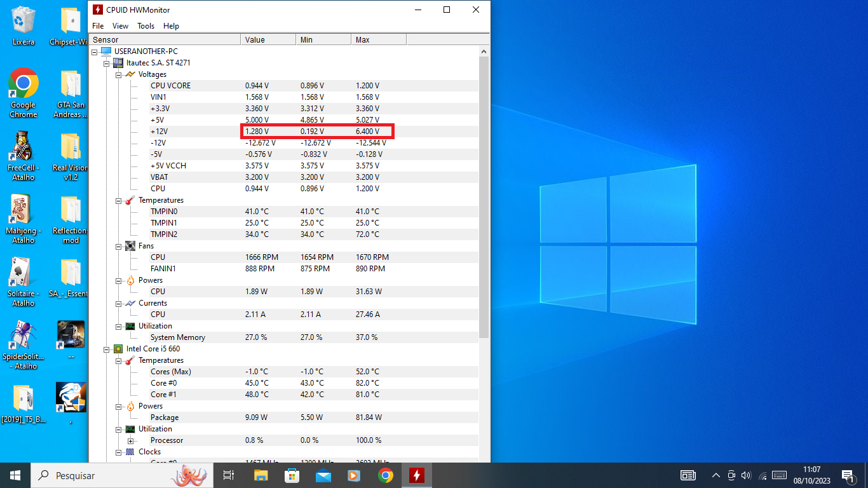Collapse the USERANOTHER-PC root node
This screenshot has width=868, height=488.
(x=95, y=51)
